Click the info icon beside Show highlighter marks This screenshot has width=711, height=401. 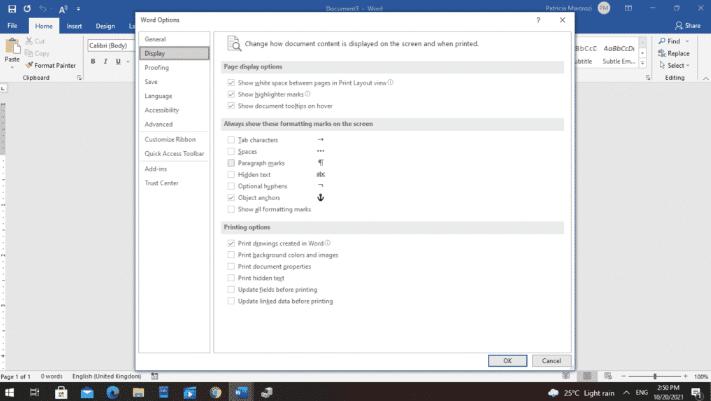[307, 94]
